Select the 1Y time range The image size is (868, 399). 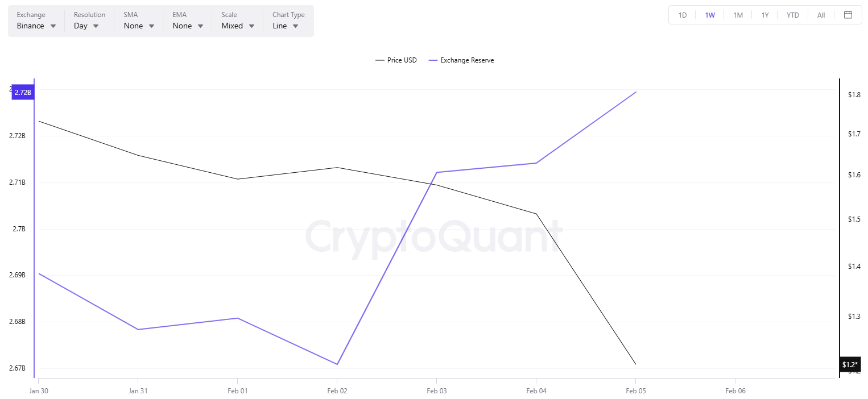click(x=765, y=15)
